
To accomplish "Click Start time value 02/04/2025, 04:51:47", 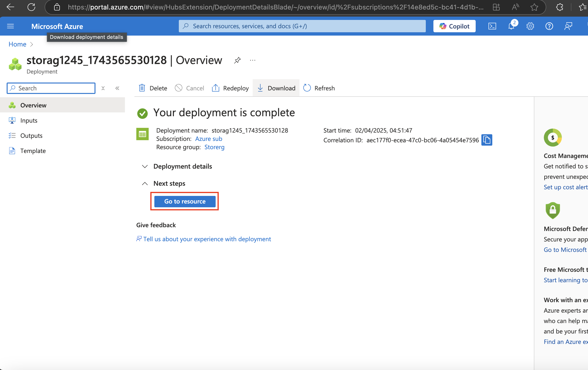I will (x=383, y=130).
